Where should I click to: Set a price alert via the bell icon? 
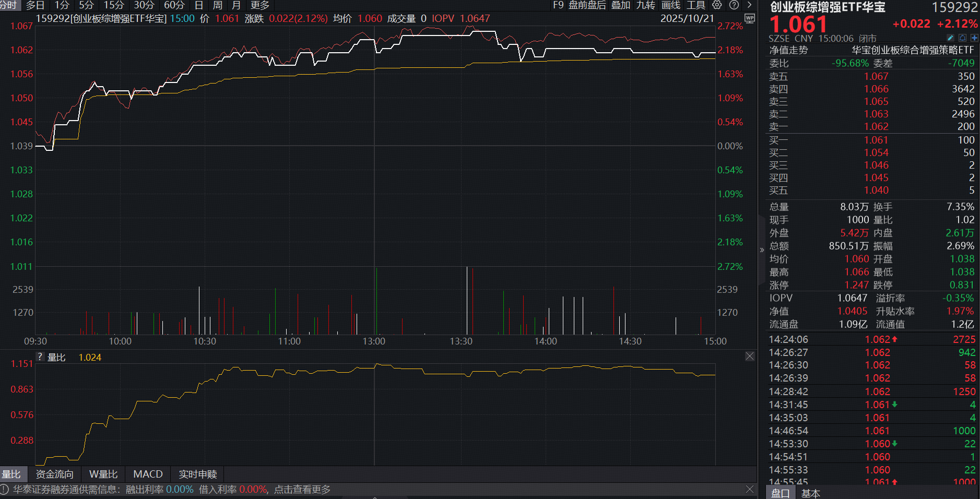(x=962, y=38)
